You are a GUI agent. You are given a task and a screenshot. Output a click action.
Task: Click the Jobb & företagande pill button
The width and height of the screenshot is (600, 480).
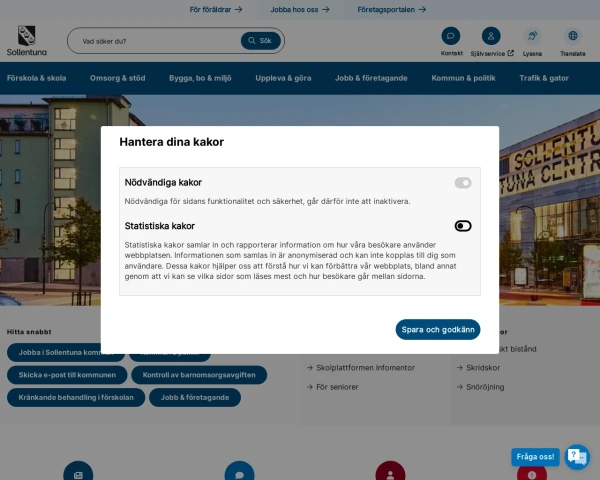[195, 398]
